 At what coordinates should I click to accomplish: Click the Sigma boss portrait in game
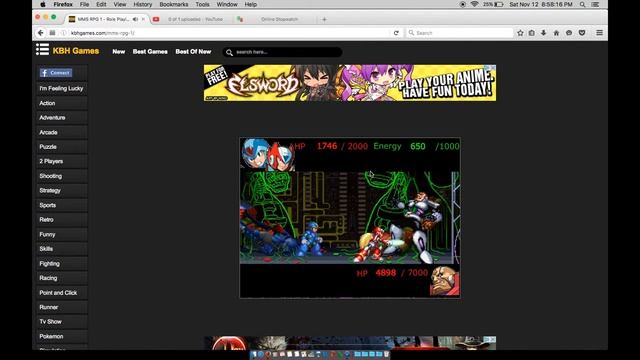(444, 281)
